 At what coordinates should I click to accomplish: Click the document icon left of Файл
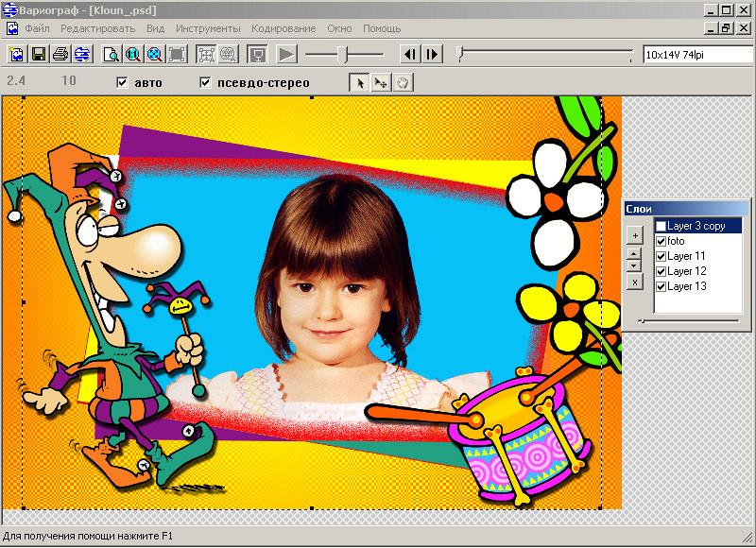[12, 28]
